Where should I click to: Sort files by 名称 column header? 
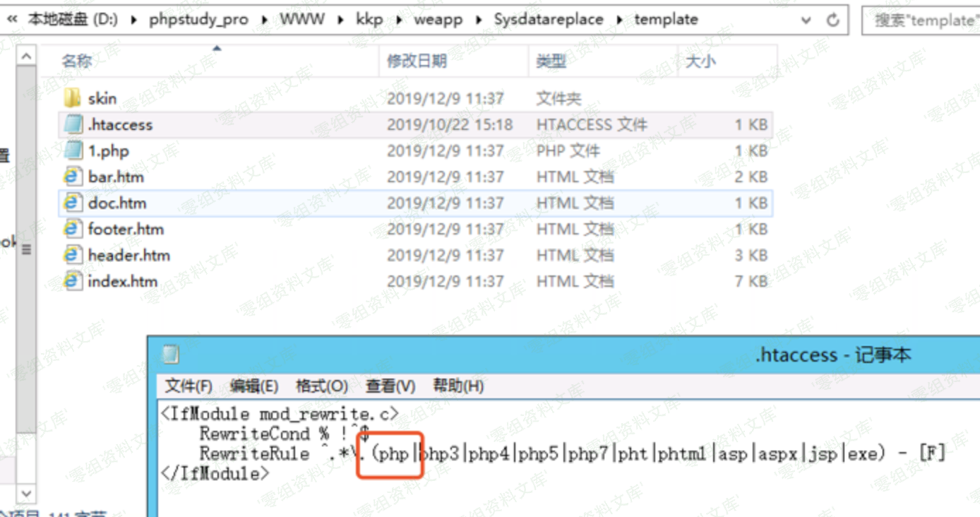76,61
